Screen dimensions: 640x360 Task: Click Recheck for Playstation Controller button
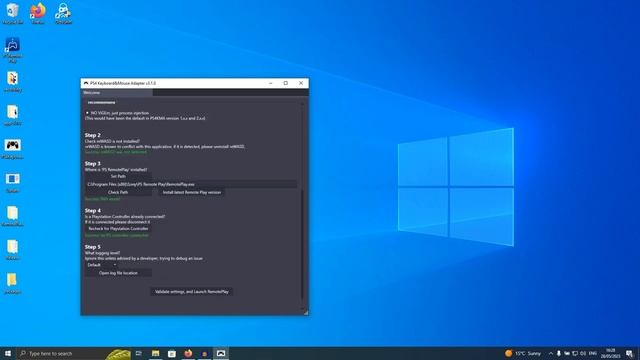pyautogui.click(x=118, y=229)
